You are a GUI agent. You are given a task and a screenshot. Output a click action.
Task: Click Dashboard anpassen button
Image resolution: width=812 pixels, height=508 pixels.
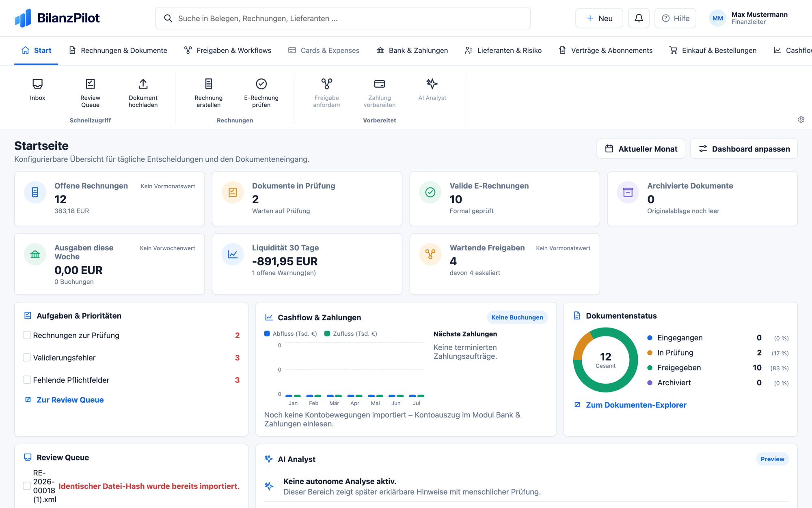pos(744,149)
